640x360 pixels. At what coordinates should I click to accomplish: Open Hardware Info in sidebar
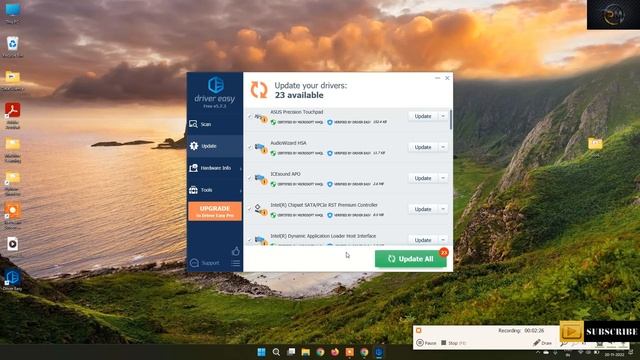click(215, 168)
